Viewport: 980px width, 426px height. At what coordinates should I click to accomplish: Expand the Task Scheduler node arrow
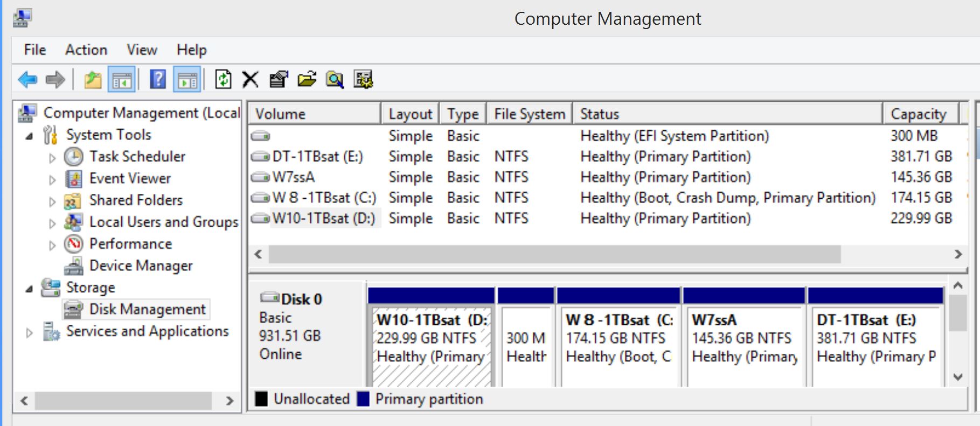pos(52,158)
